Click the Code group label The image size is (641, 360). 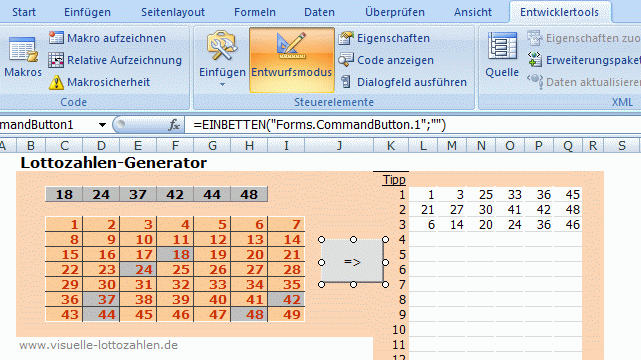pos(74,102)
